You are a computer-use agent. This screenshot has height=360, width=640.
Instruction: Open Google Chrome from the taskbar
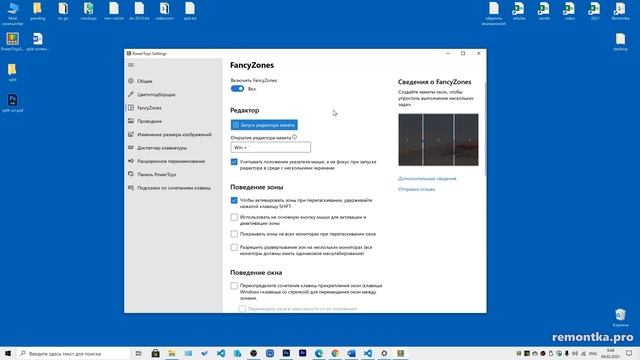(x=335, y=353)
